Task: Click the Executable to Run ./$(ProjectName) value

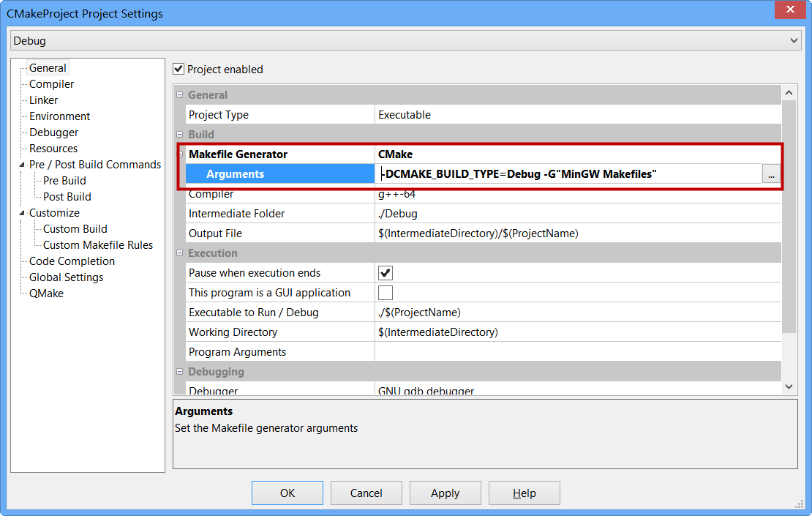Action: (419, 313)
